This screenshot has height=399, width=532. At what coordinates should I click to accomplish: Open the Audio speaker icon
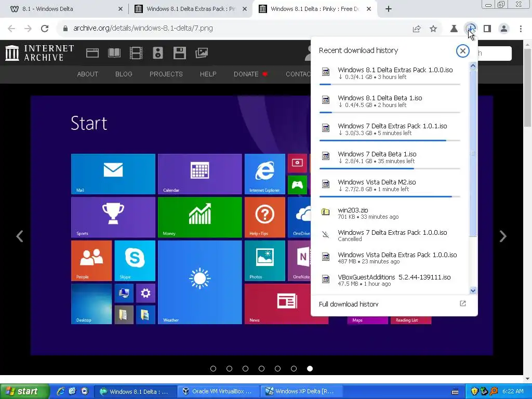158,53
